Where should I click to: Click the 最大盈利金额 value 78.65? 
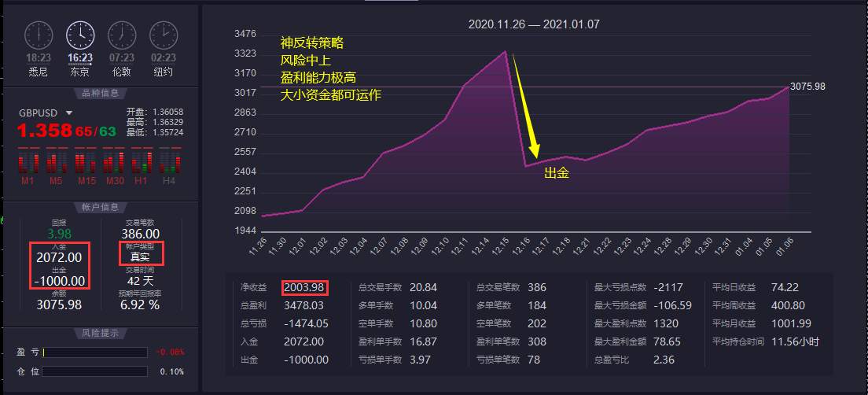click(667, 341)
